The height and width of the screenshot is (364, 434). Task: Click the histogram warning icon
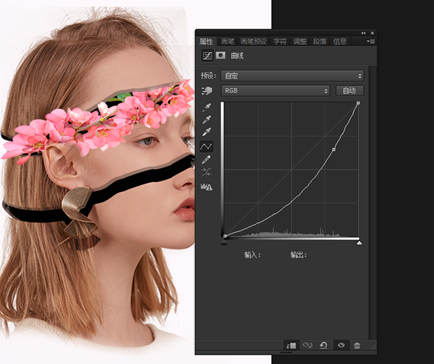206,187
